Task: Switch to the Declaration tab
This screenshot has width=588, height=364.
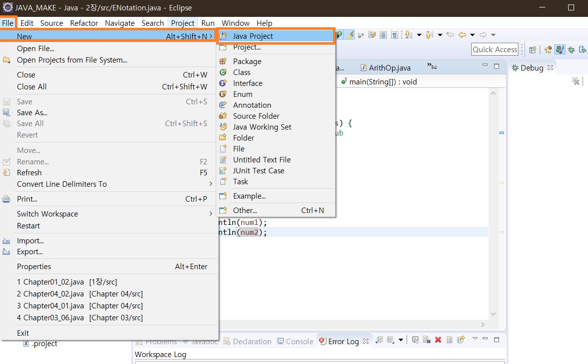Action: pos(248,341)
